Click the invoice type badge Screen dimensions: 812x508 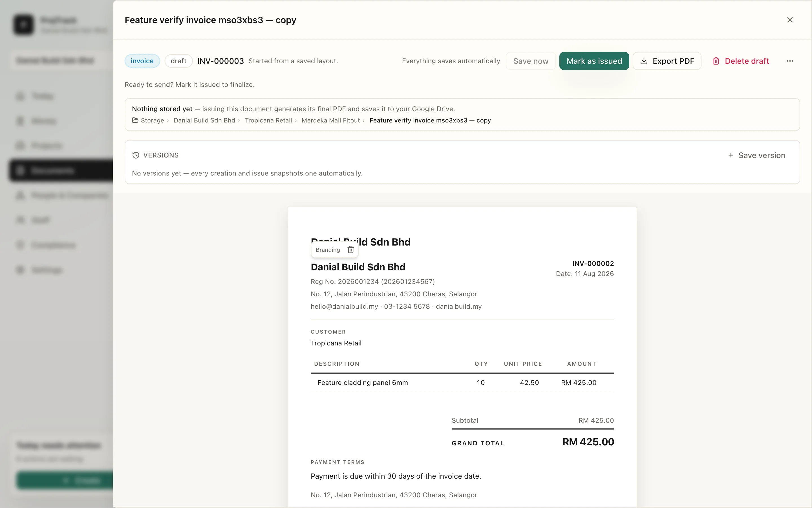(142, 61)
